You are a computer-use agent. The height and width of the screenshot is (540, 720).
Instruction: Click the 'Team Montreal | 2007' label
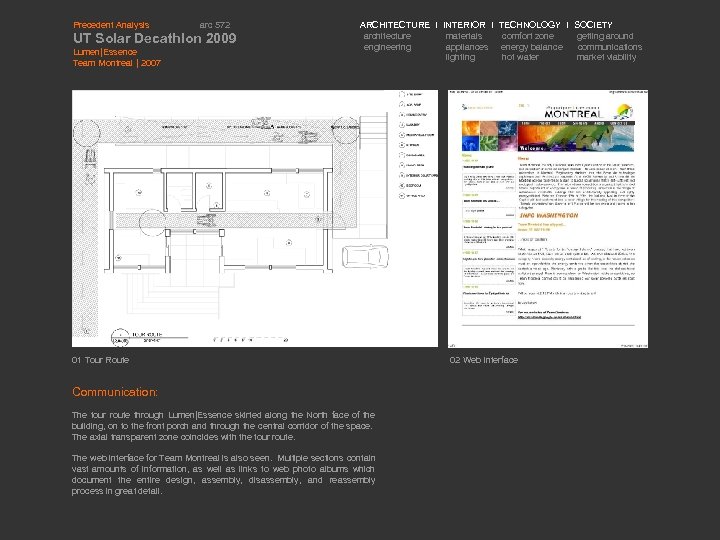point(117,63)
